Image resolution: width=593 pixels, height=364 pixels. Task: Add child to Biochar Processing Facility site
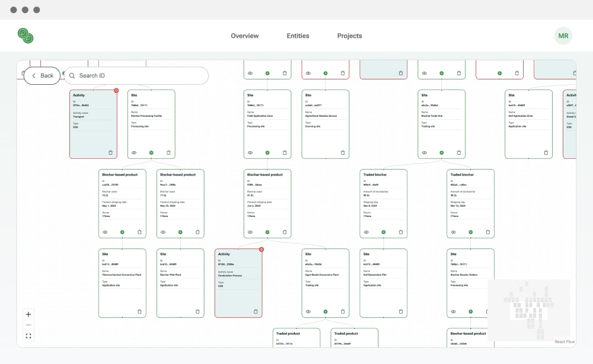click(x=151, y=153)
